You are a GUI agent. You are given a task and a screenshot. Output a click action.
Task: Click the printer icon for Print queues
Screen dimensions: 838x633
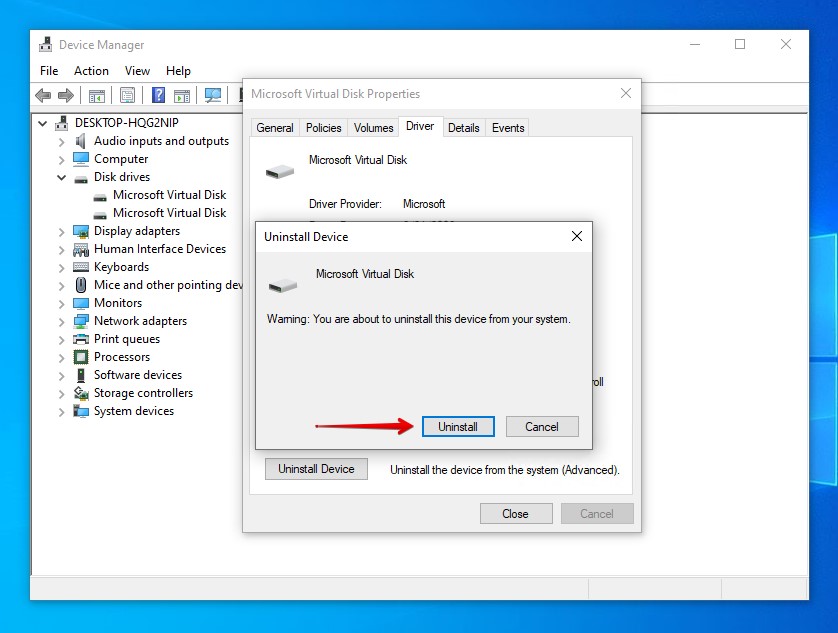[x=81, y=339]
